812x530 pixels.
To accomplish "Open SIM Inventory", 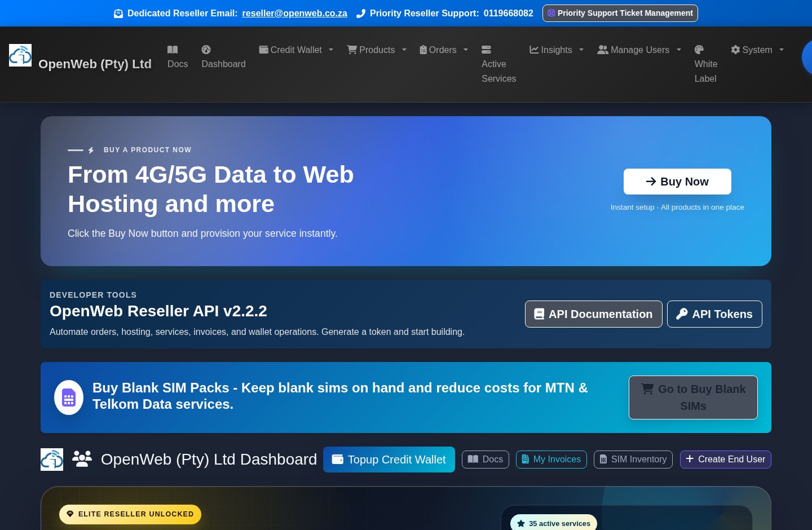I will click(x=633, y=460).
